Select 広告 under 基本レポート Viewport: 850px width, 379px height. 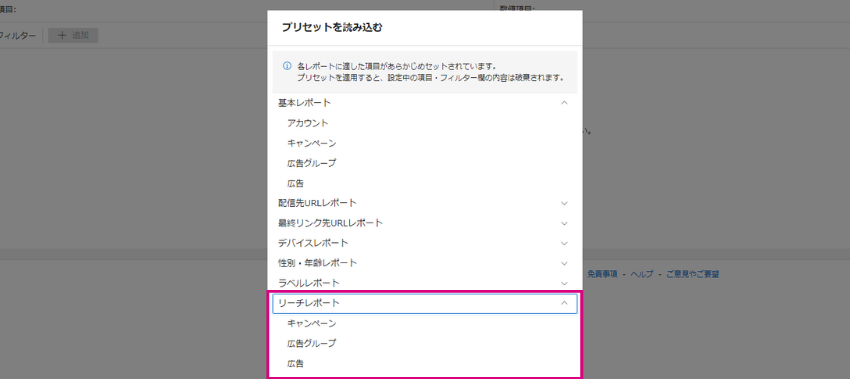295,183
